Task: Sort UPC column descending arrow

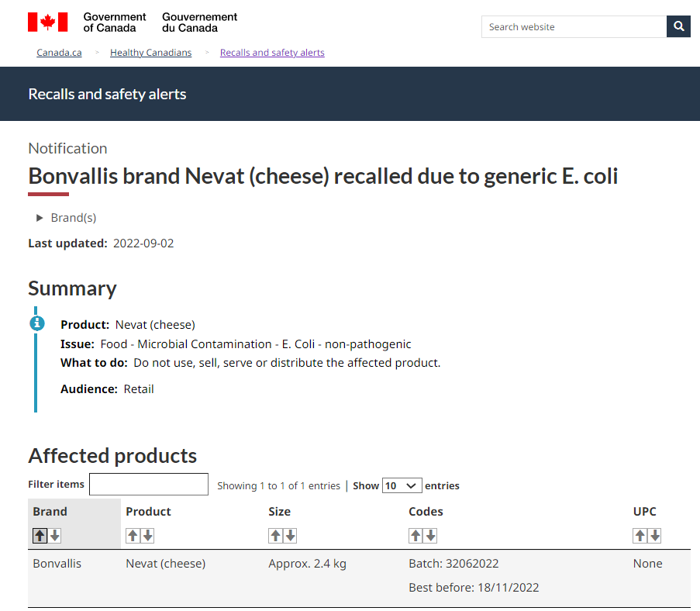Action: pos(654,535)
